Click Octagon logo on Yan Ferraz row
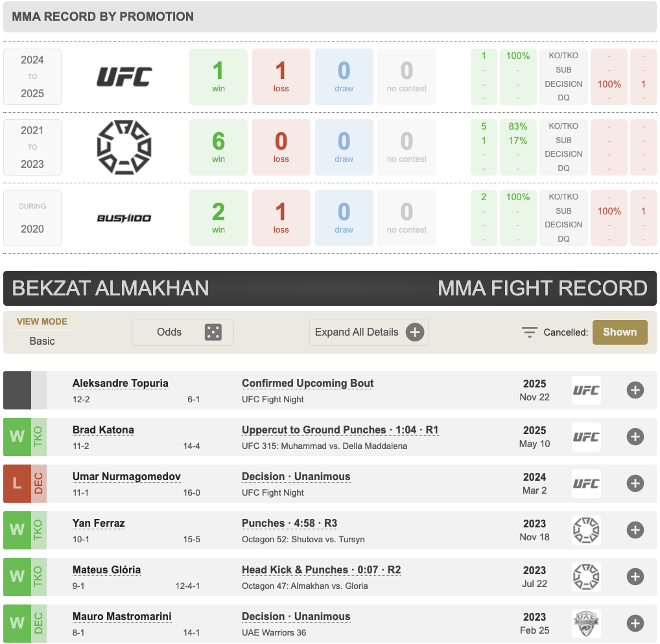 tap(586, 530)
